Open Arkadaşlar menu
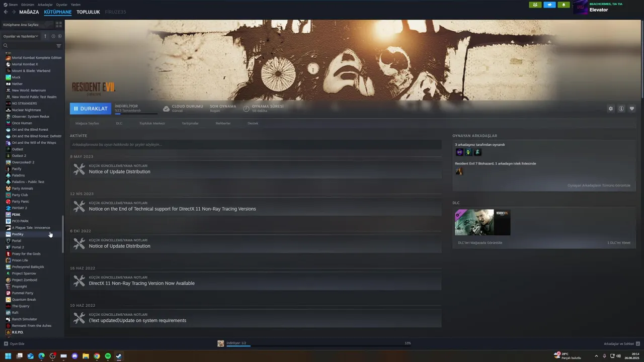 (x=45, y=5)
